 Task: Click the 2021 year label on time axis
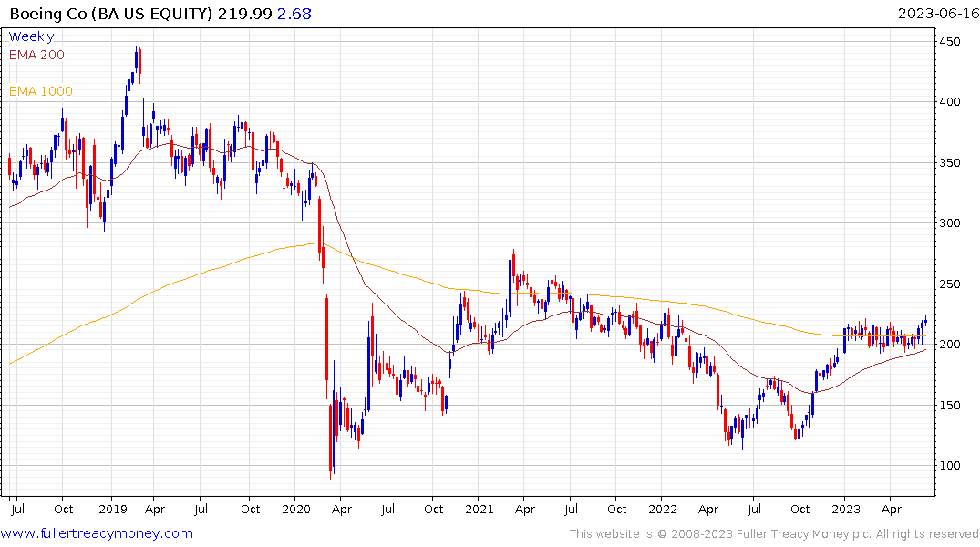[x=480, y=510]
